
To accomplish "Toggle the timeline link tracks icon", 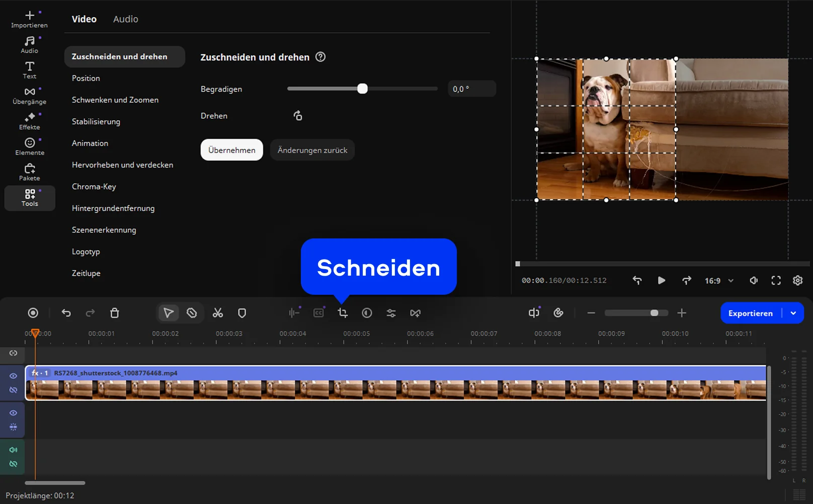I will pos(14,353).
